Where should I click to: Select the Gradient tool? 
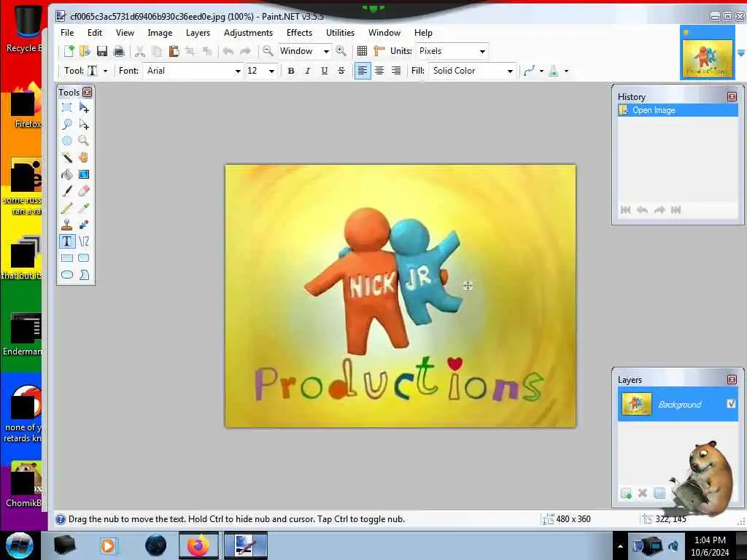(84, 174)
